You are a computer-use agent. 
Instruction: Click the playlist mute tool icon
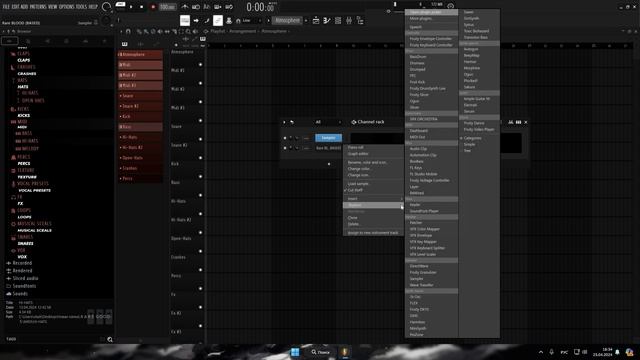[160, 31]
